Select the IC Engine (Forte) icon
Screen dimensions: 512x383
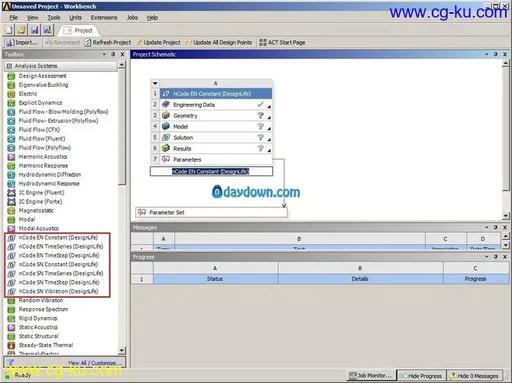[11, 202]
